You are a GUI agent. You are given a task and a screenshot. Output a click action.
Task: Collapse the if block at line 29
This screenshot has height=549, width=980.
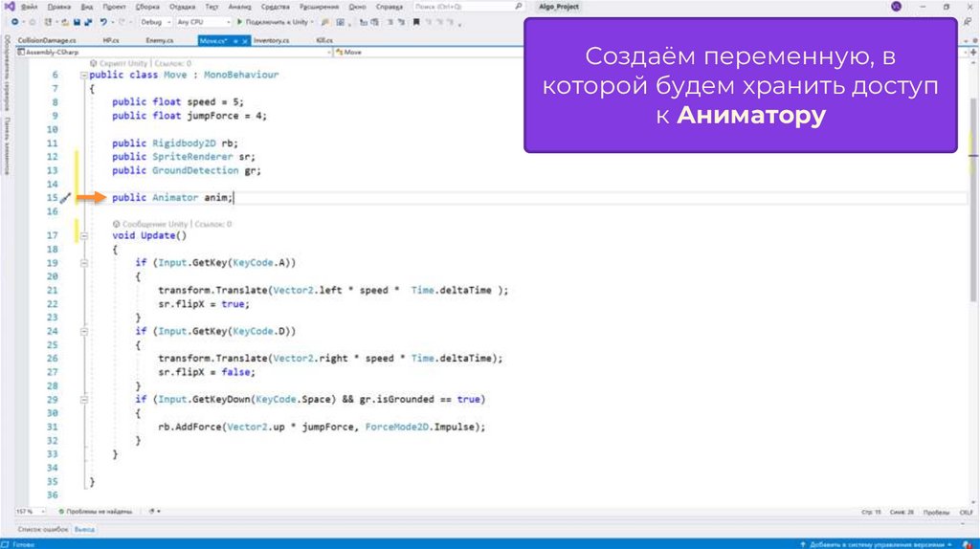click(84, 400)
